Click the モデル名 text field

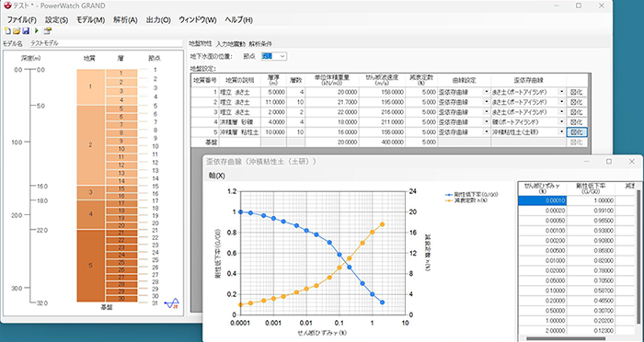coord(106,43)
